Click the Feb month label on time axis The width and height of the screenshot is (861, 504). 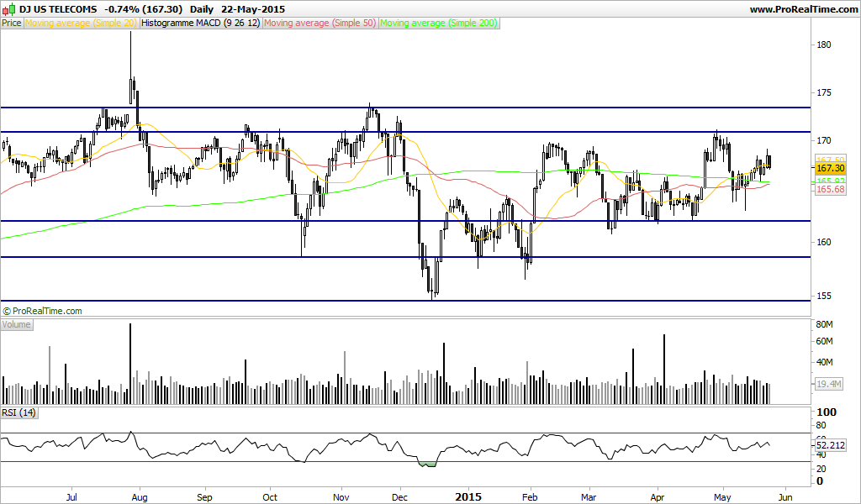pyautogui.click(x=530, y=497)
